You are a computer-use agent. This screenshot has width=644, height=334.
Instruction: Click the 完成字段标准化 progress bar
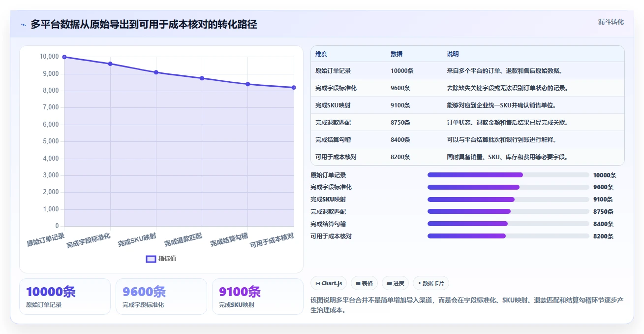point(508,187)
